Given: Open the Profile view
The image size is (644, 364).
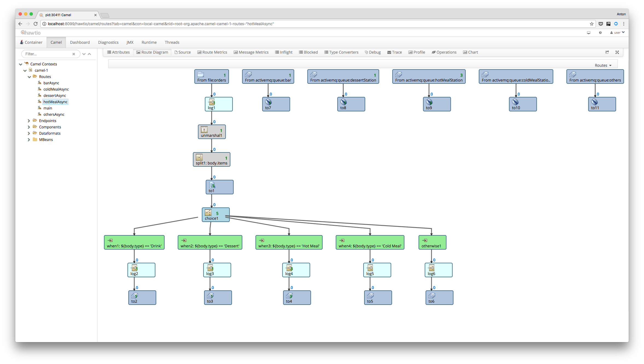Looking at the screenshot, I should [x=417, y=52].
